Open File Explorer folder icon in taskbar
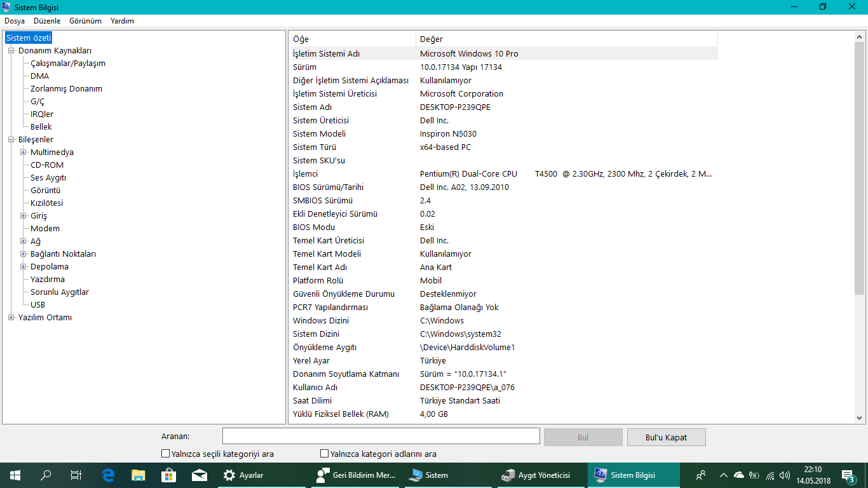This screenshot has height=488, width=868. [138, 475]
